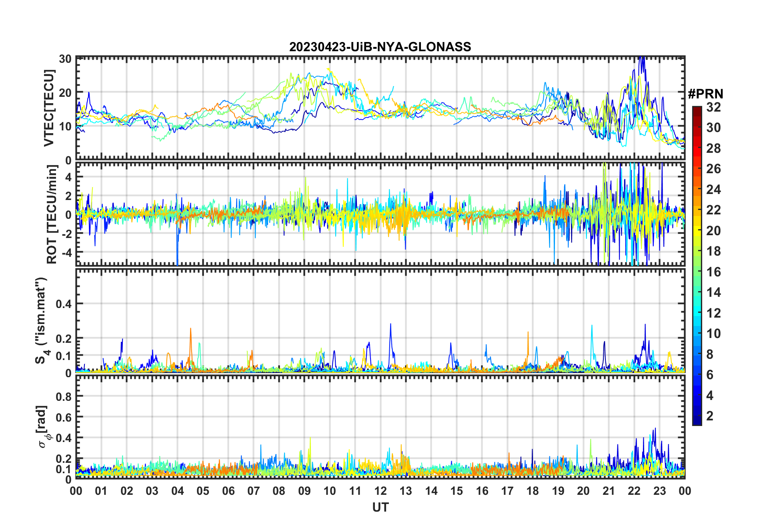The height and width of the screenshot is (532, 761).
Task: Click the 15 hour tick on the UT axis
Action: tap(457, 491)
